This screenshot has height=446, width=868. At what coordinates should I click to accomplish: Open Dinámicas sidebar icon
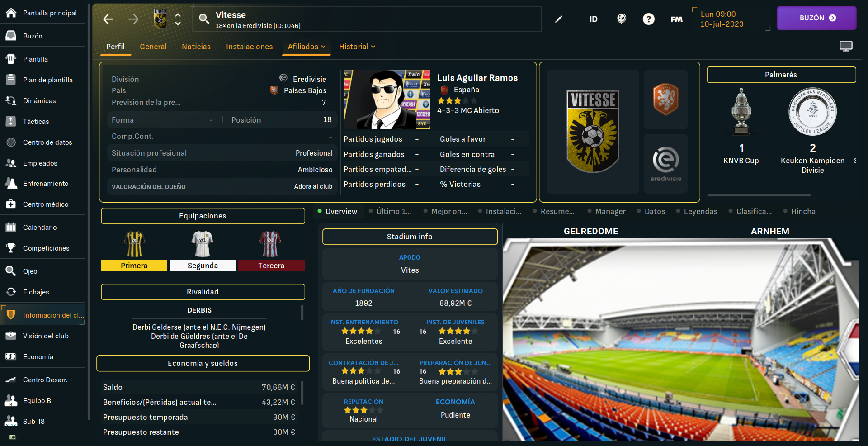tap(11, 100)
